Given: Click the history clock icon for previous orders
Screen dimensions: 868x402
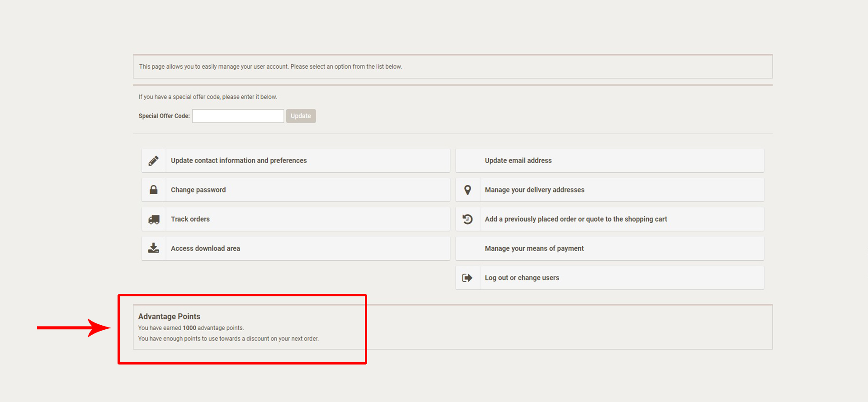Looking at the screenshot, I should point(467,219).
